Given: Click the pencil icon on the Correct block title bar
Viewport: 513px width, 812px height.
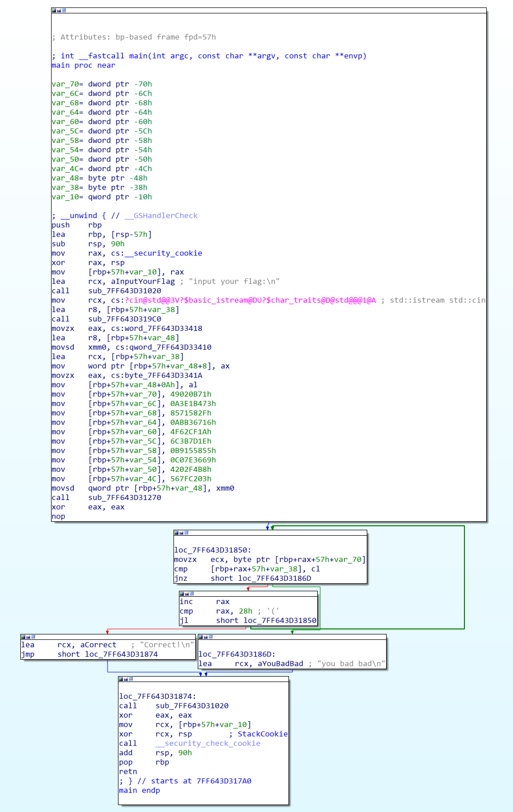Looking at the screenshot, I should 28,637.
